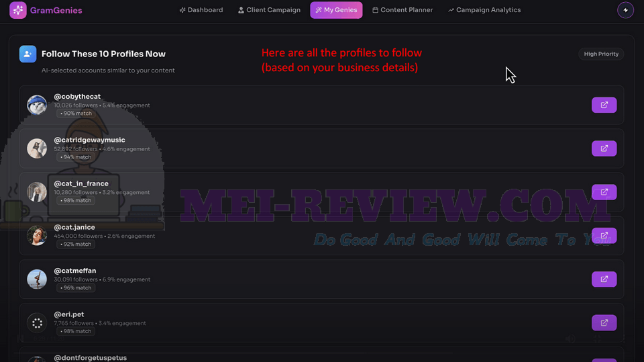Click '7,765 followers • 3.4% engagement' text
Image resolution: width=644 pixels, height=362 pixels.
(x=100, y=323)
